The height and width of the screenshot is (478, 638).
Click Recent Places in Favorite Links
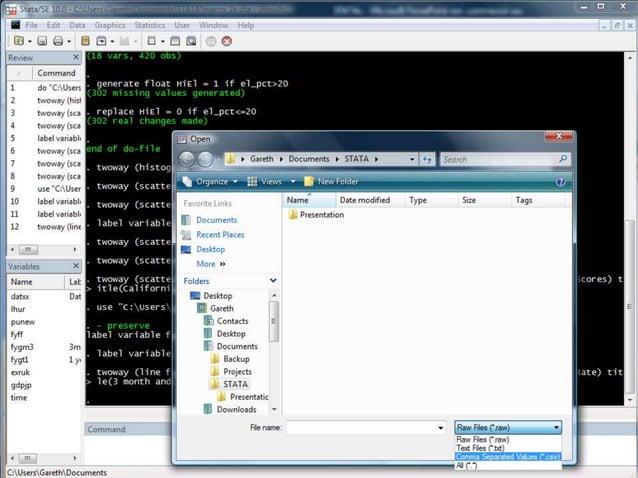tap(220, 235)
